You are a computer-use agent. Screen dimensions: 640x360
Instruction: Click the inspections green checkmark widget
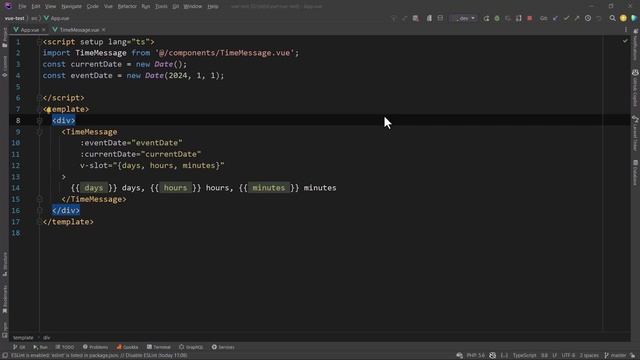[625, 41]
